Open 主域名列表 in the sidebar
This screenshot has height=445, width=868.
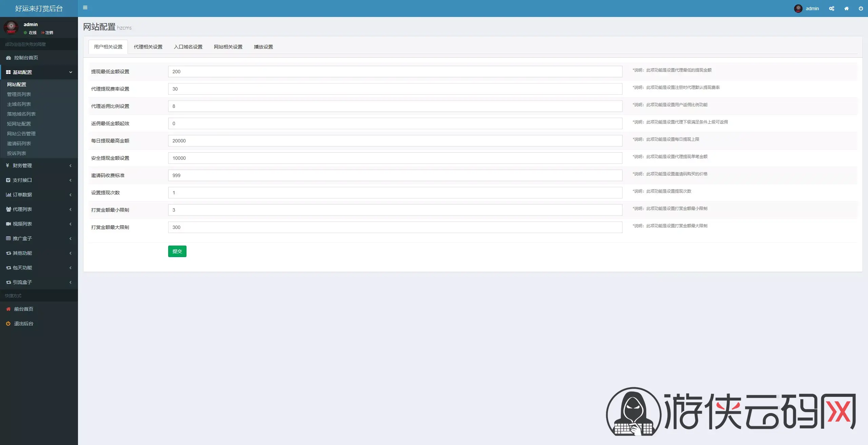point(19,104)
